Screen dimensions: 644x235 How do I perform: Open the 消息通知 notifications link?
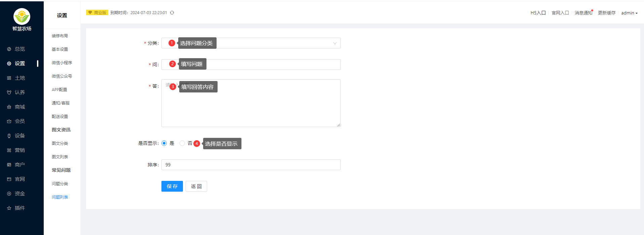583,13
